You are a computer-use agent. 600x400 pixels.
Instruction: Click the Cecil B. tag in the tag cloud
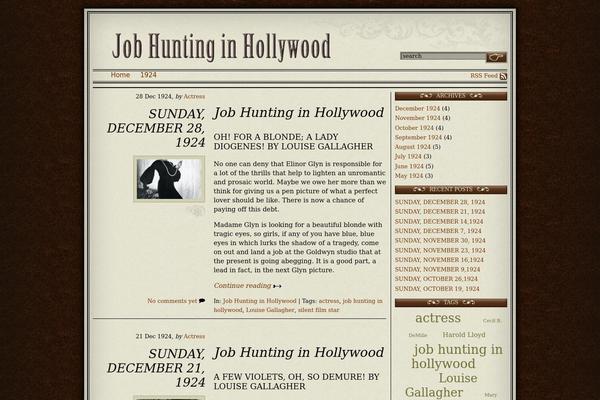click(x=492, y=321)
